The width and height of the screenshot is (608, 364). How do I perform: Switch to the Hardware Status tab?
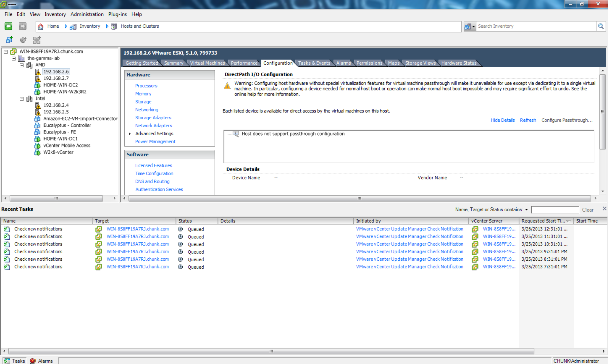[x=459, y=63]
